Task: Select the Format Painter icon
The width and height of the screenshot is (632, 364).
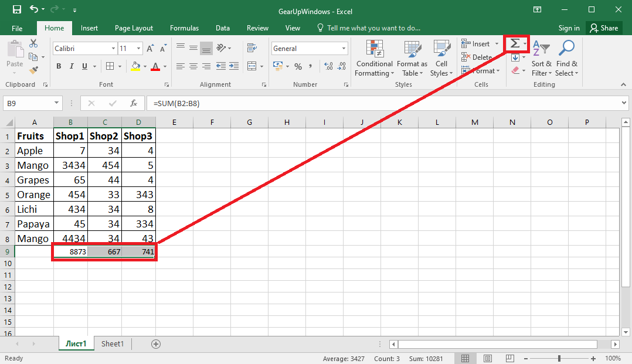Action: click(34, 70)
